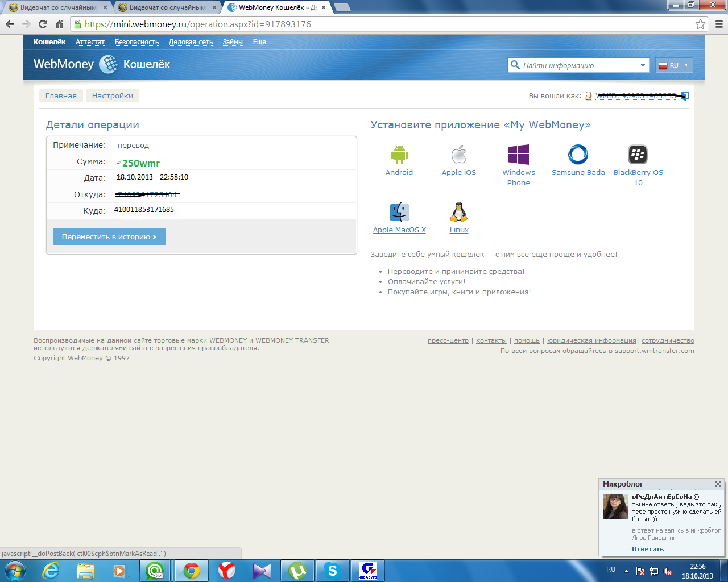Viewport: 728px width, 582px height.
Task: Click the browser address bar URL
Action: [x=198, y=24]
